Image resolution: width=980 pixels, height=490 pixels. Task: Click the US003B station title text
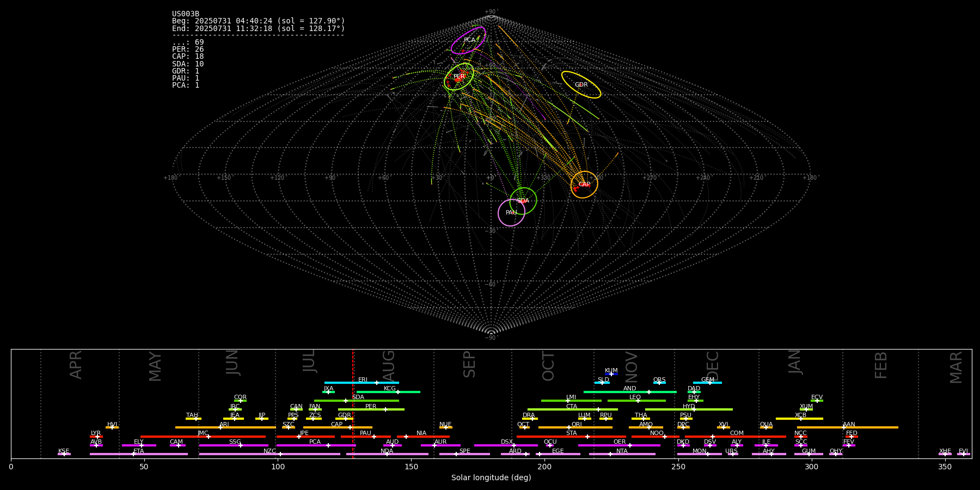point(186,14)
